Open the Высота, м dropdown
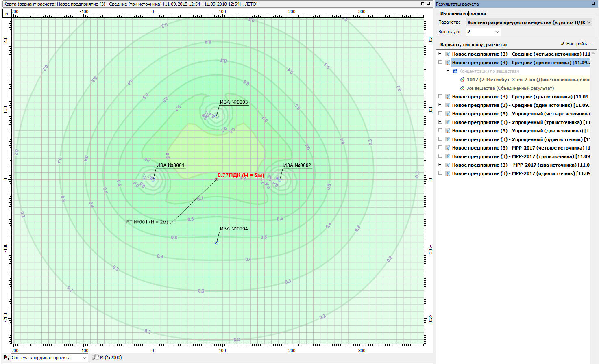 [x=497, y=32]
